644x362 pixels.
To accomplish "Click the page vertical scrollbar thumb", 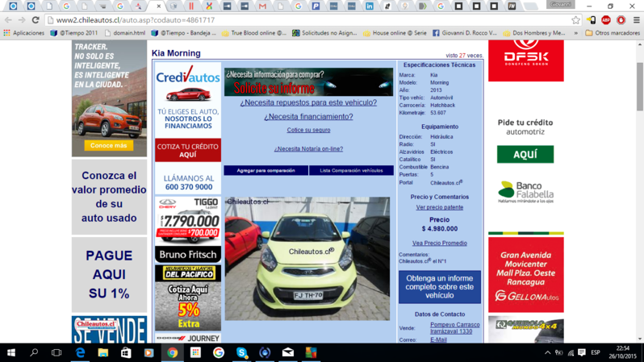I will pos(640,86).
